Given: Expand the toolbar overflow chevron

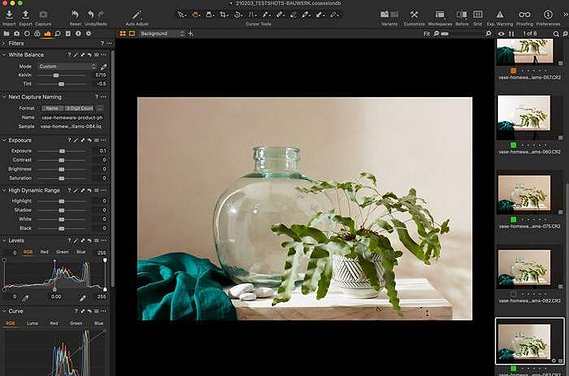Looking at the screenshot, I should click(x=565, y=15).
